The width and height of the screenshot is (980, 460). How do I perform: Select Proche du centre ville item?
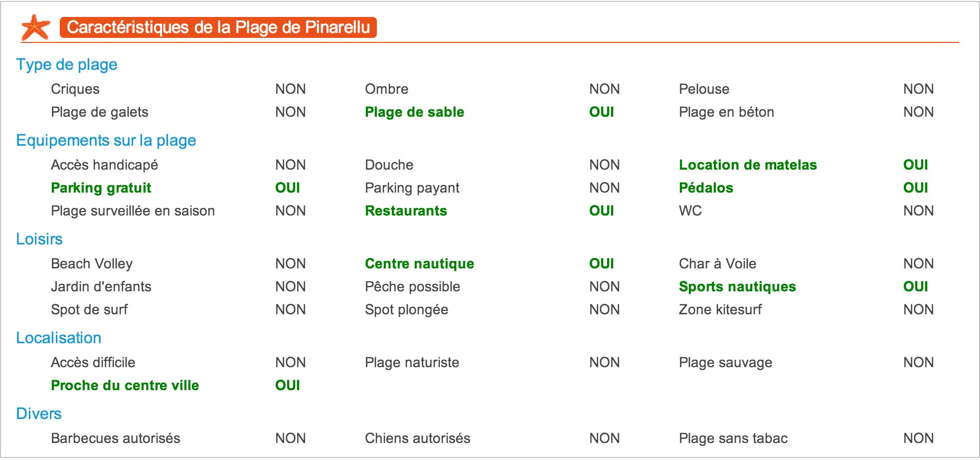point(125,385)
